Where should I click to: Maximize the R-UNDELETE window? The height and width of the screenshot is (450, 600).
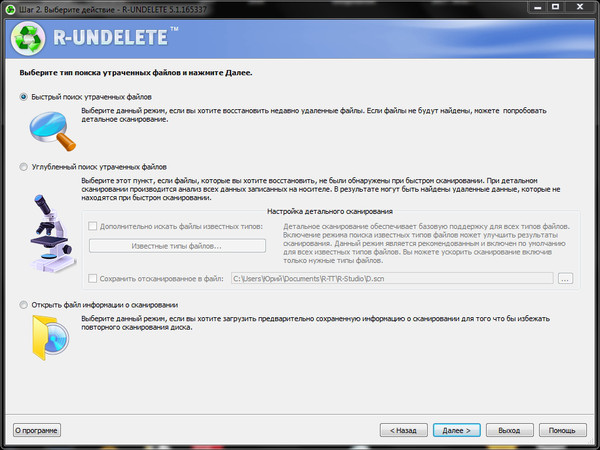pos(556,7)
